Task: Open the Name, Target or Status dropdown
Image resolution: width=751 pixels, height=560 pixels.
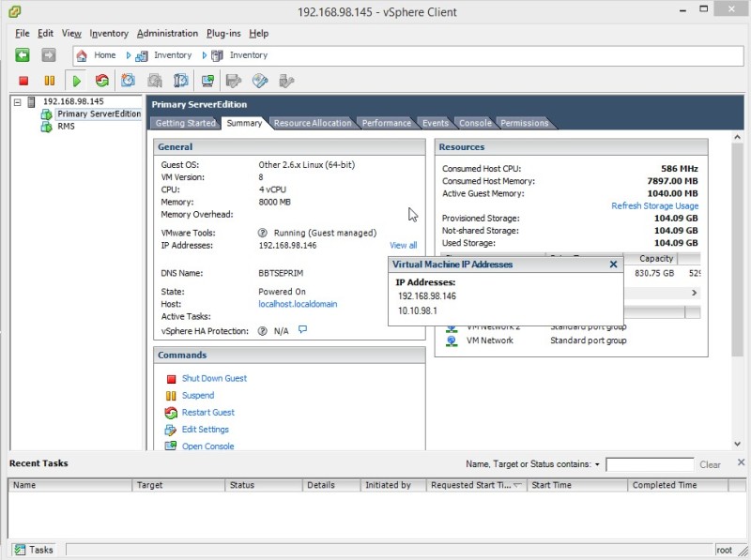Action: [x=598, y=463]
